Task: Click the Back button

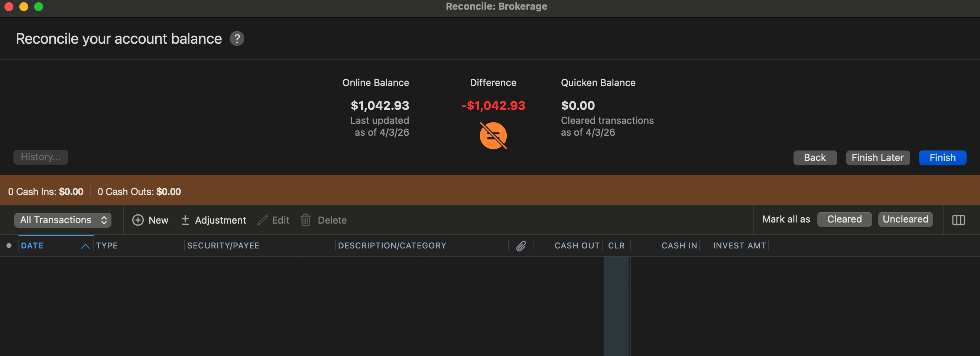Action: coord(815,158)
